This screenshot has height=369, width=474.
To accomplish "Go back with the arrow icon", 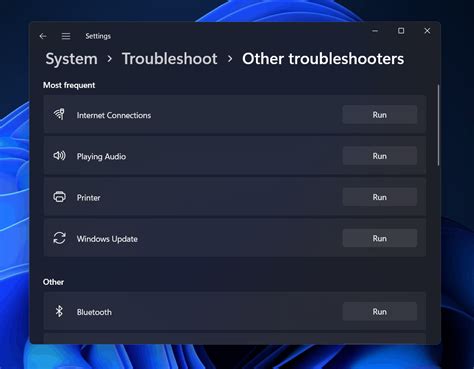I will click(x=43, y=36).
